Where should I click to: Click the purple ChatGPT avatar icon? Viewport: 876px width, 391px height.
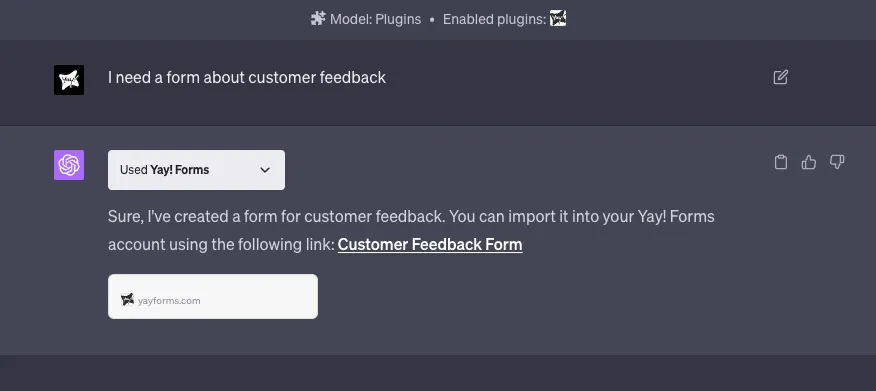point(69,165)
